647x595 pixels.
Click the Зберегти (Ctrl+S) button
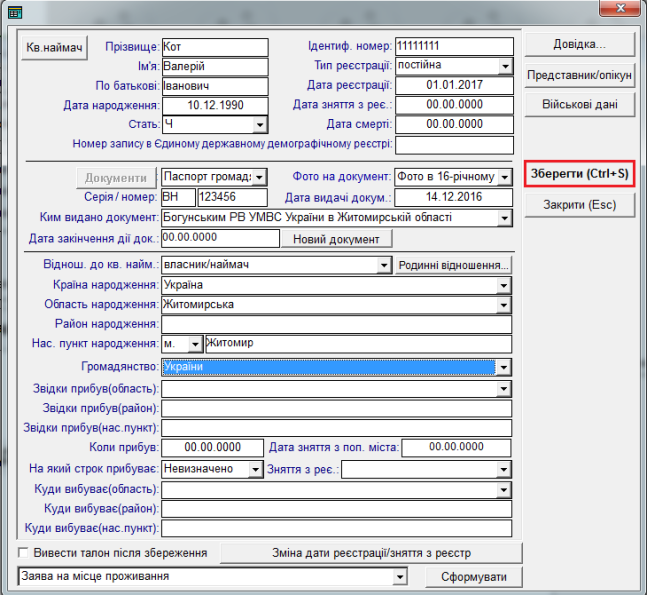pyautogui.click(x=580, y=173)
